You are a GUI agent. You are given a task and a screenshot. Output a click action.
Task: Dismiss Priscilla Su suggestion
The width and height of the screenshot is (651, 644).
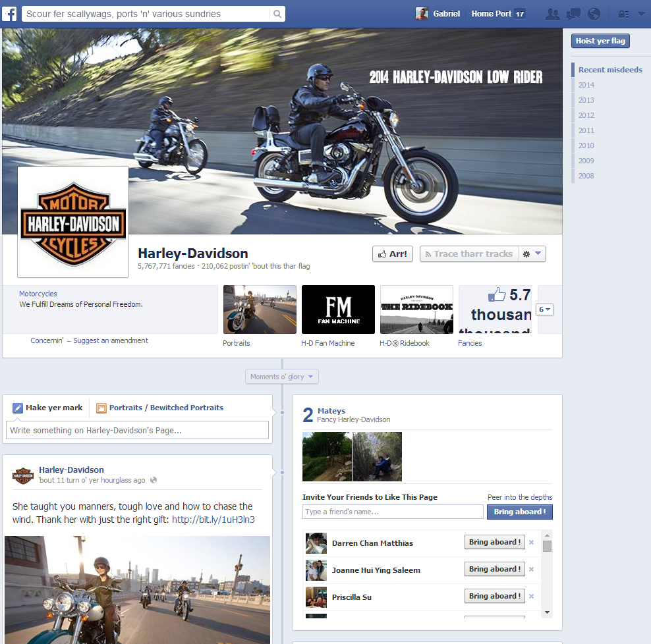coord(532,597)
